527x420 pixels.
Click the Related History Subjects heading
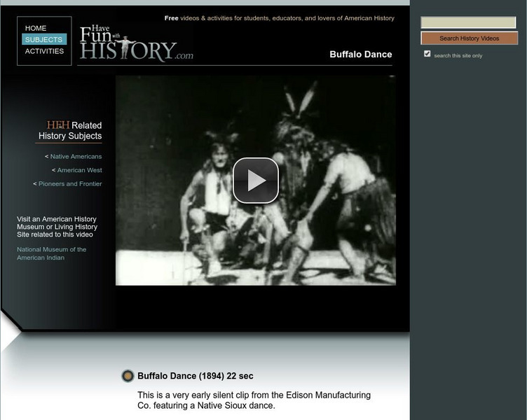point(70,131)
